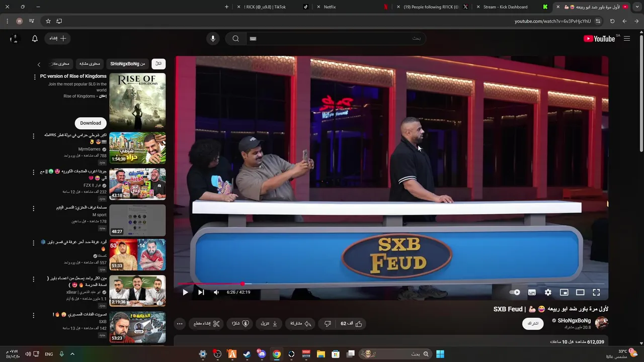Open YouTube home via logo
The height and width of the screenshot is (362, 644).
[x=599, y=39]
